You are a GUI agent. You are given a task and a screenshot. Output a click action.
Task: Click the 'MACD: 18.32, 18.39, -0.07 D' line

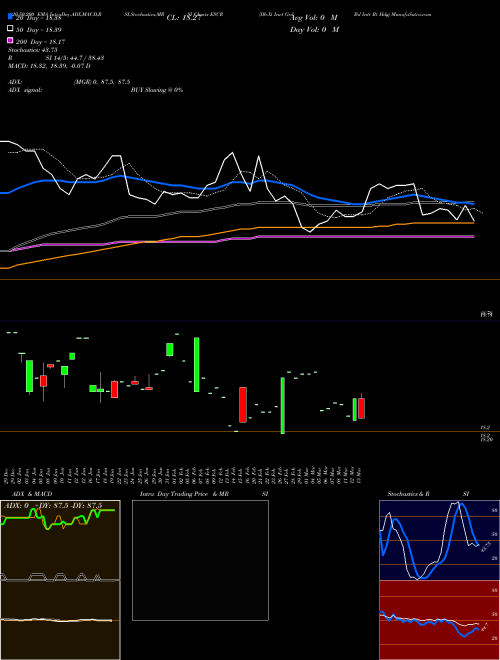pyautogui.click(x=49, y=66)
